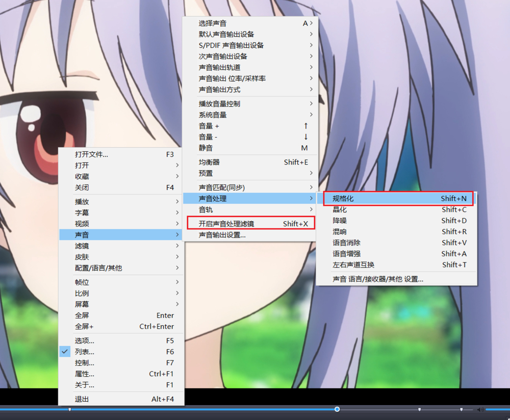Viewport: 510px width, 420px height.
Task: Click the 打开文件... menu entry
Action: click(121, 154)
